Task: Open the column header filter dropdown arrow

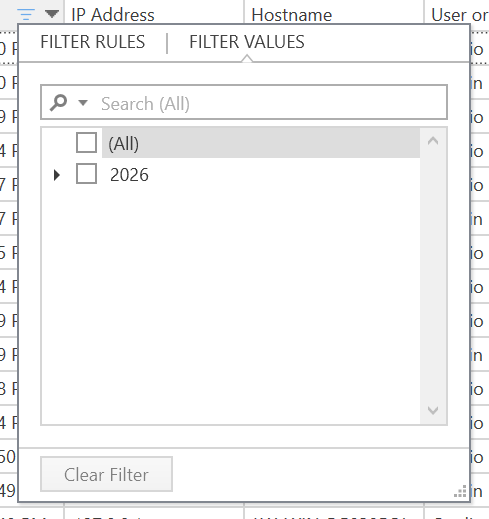Action: 52,14
